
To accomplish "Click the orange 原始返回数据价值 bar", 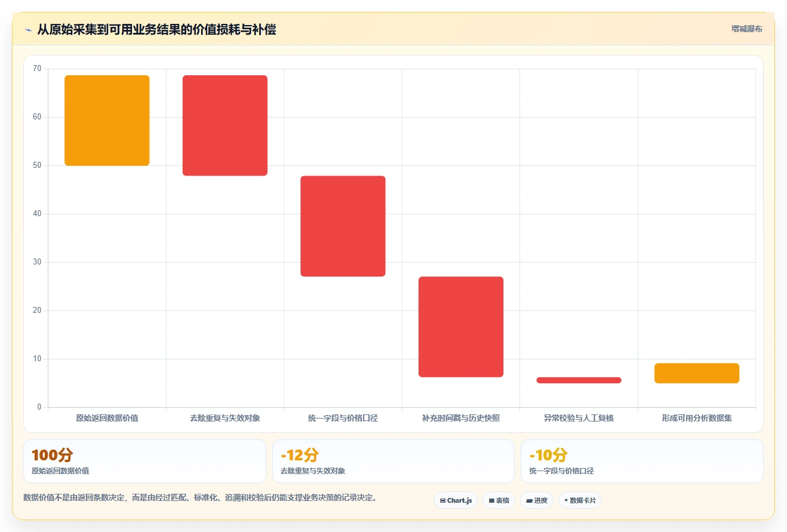I will (x=107, y=121).
